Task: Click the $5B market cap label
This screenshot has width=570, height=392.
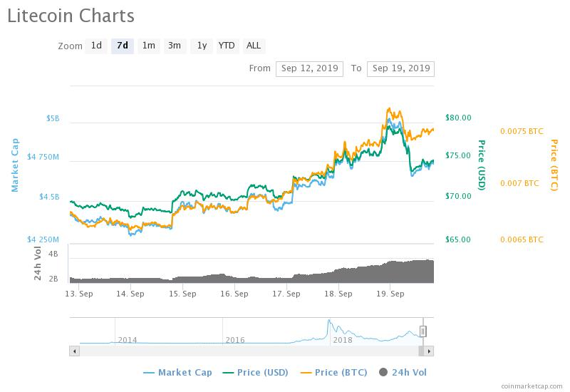Action: click(53, 118)
